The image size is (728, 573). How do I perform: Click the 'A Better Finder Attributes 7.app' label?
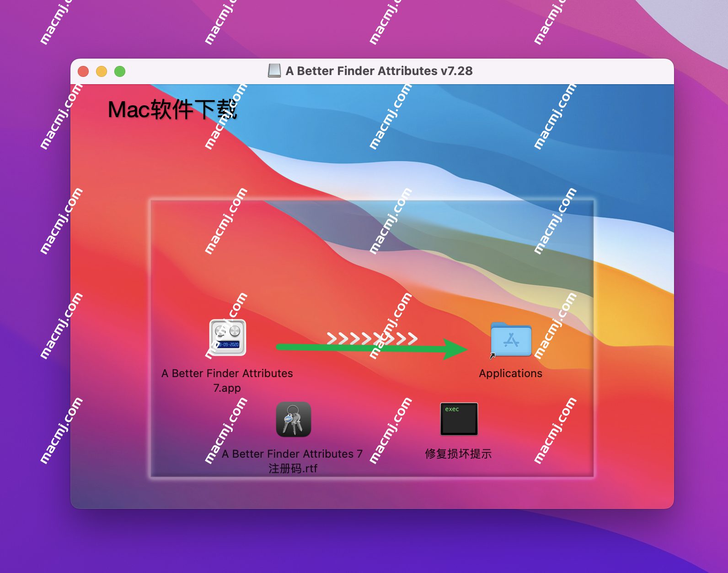(227, 380)
